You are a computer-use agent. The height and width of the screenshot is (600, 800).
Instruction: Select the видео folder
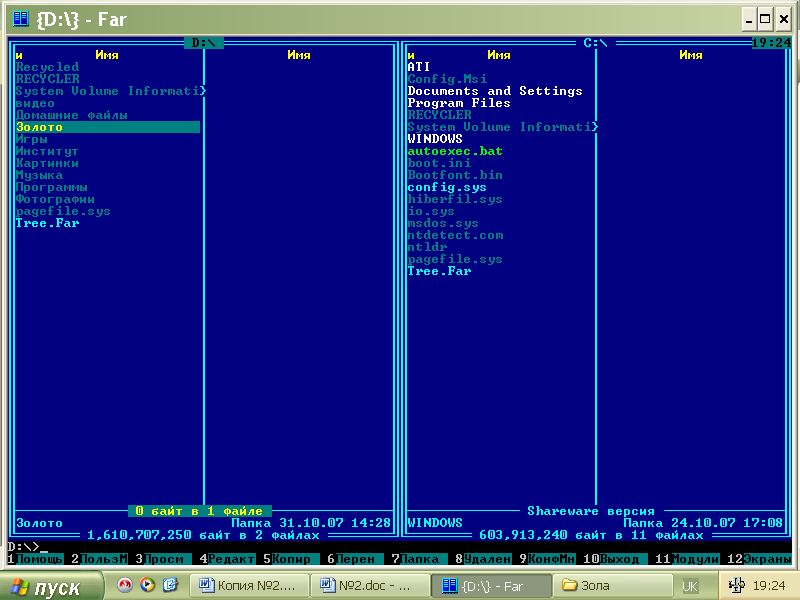35,103
